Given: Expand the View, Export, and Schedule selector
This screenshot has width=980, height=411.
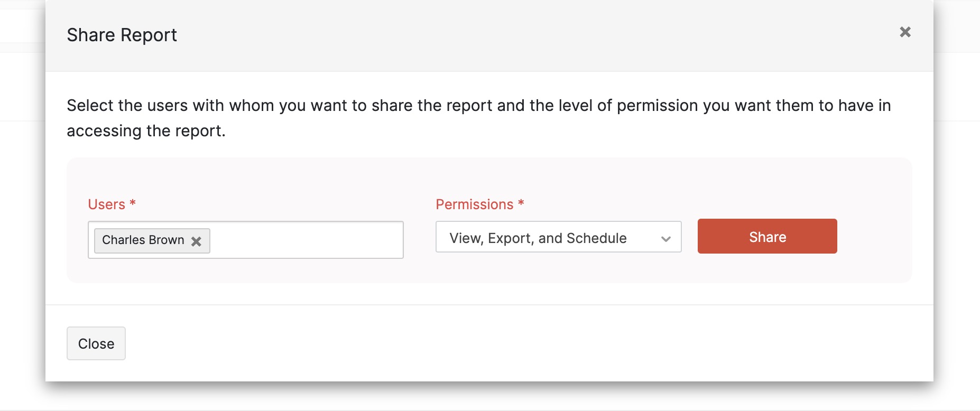Looking at the screenshot, I should pos(558,237).
